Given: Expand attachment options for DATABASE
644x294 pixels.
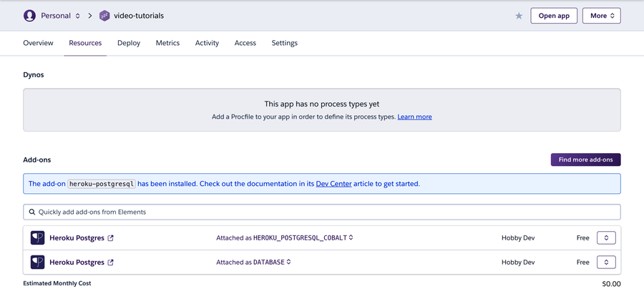Looking at the screenshot, I should 289,262.
